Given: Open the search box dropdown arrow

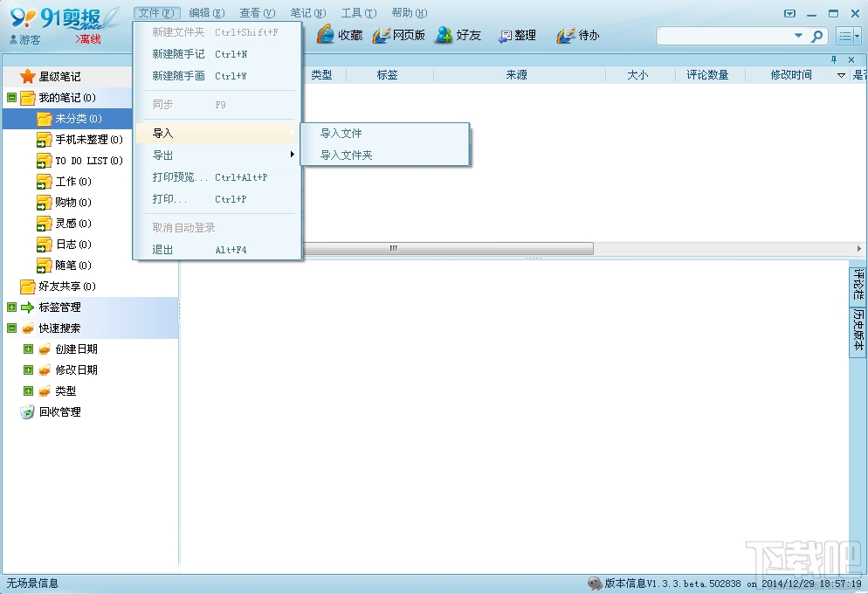Looking at the screenshot, I should (798, 36).
